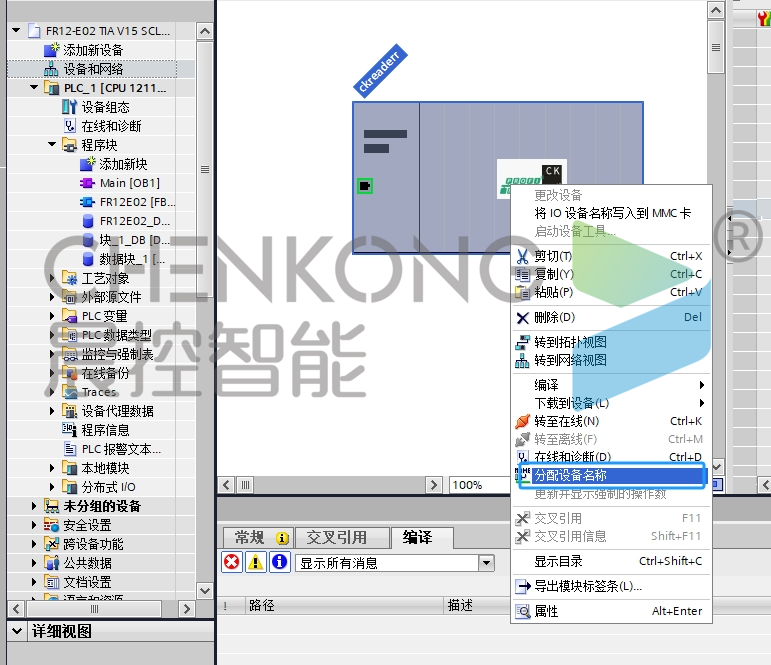Choose 复制(Y) from context menu

(612, 274)
